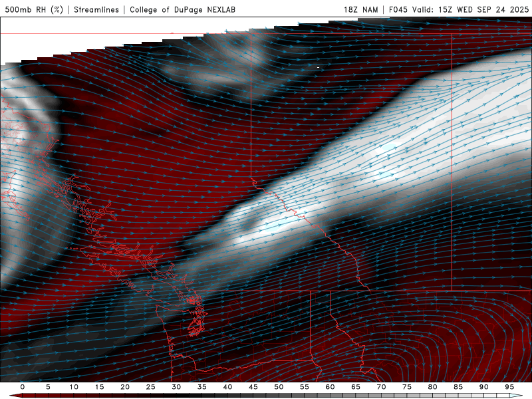This screenshot has width=532, height=399.
Task: Select the "90" scale number
Action: pyautogui.click(x=483, y=387)
